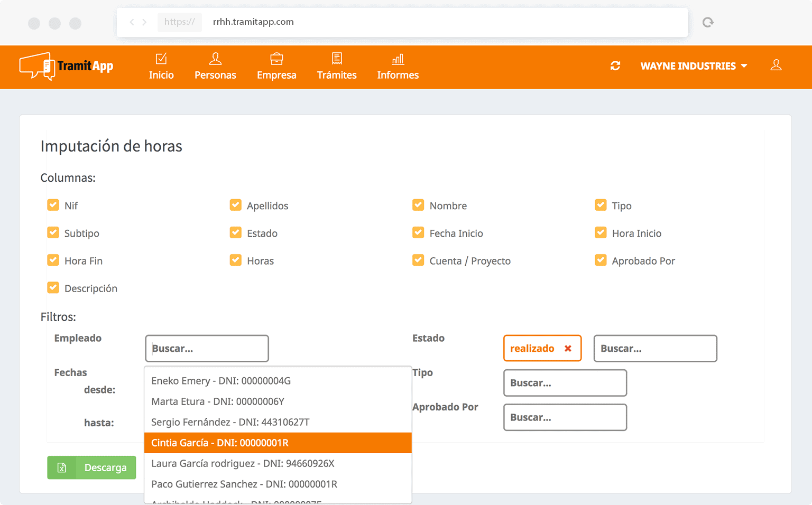Click the Trámites document icon
Screen dimensions: 812x505
pyautogui.click(x=337, y=59)
